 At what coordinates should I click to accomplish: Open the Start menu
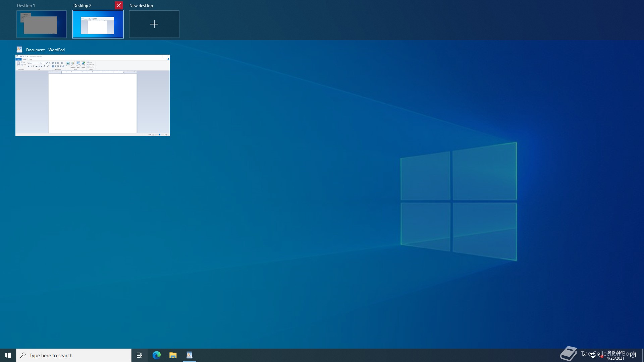(8, 355)
